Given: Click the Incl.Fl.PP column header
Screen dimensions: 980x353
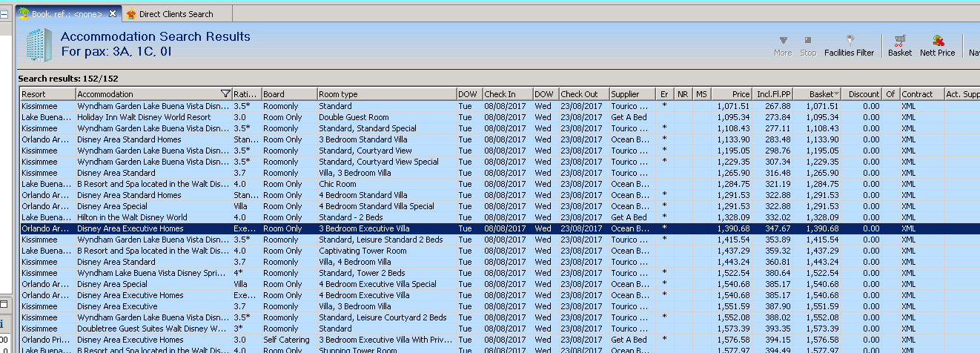Looking at the screenshot, I should click(772, 94).
